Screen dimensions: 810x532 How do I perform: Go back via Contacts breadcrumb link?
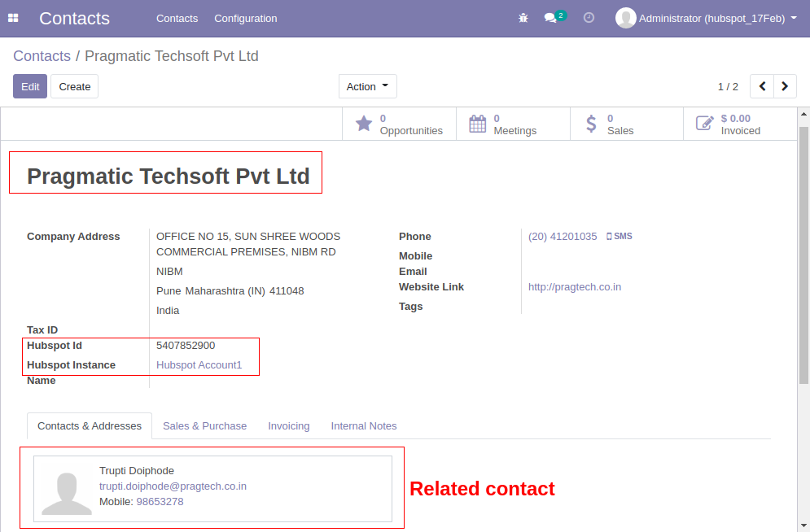(42, 56)
